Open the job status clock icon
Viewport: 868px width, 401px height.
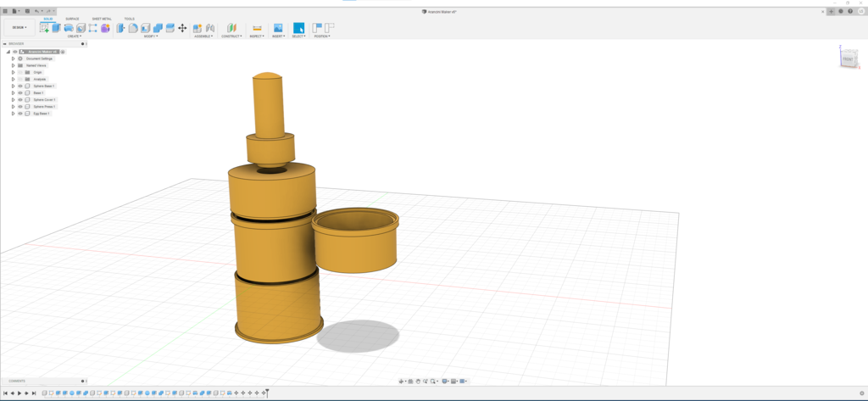pyautogui.click(x=841, y=11)
